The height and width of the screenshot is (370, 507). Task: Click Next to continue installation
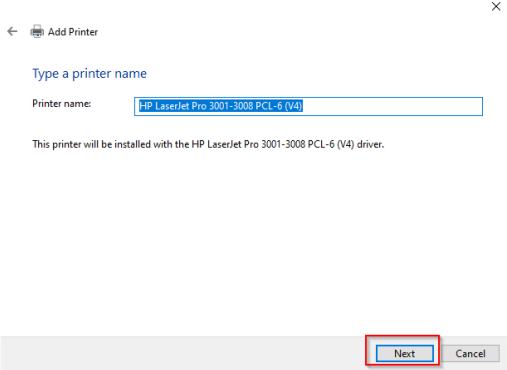[405, 353]
